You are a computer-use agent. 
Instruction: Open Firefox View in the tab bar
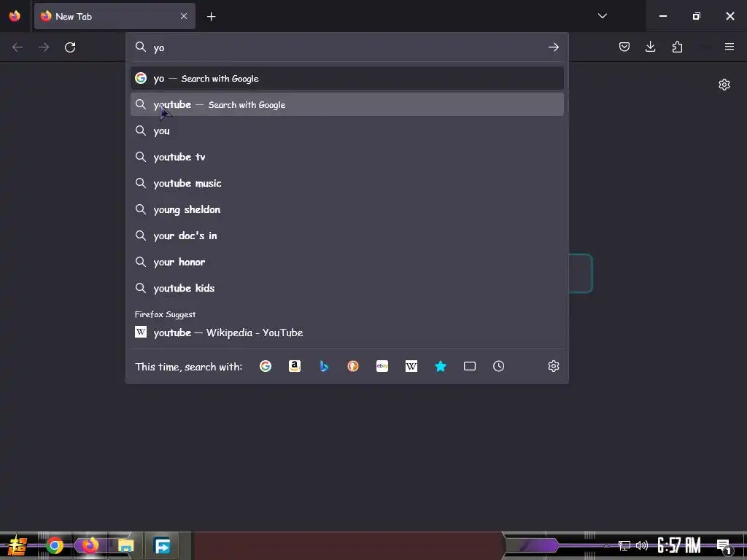[x=15, y=16]
